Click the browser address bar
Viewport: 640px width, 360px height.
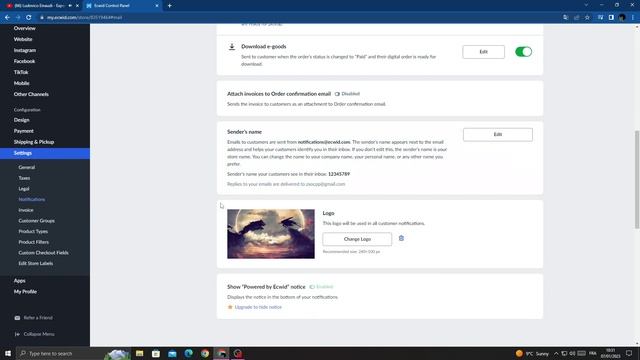pyautogui.click(x=298, y=18)
